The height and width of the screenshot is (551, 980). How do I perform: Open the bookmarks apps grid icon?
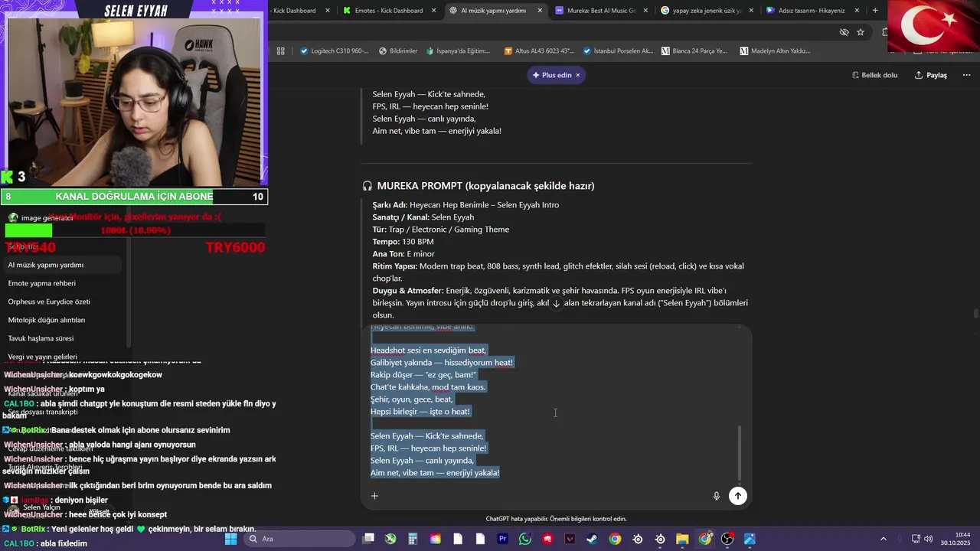point(281,51)
